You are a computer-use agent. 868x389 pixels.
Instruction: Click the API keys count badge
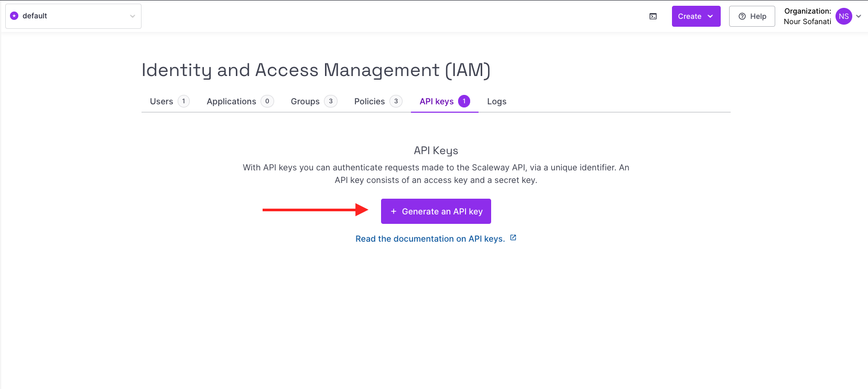click(x=464, y=101)
